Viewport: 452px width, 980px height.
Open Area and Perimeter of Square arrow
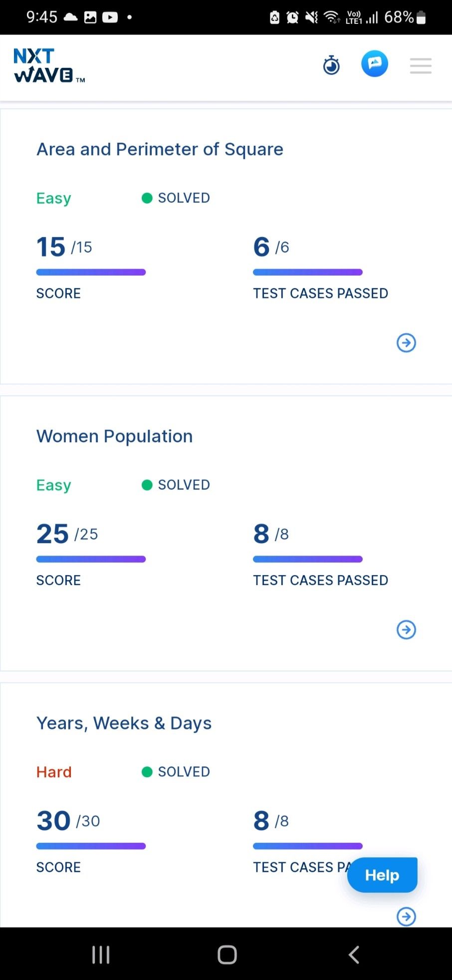coord(406,343)
